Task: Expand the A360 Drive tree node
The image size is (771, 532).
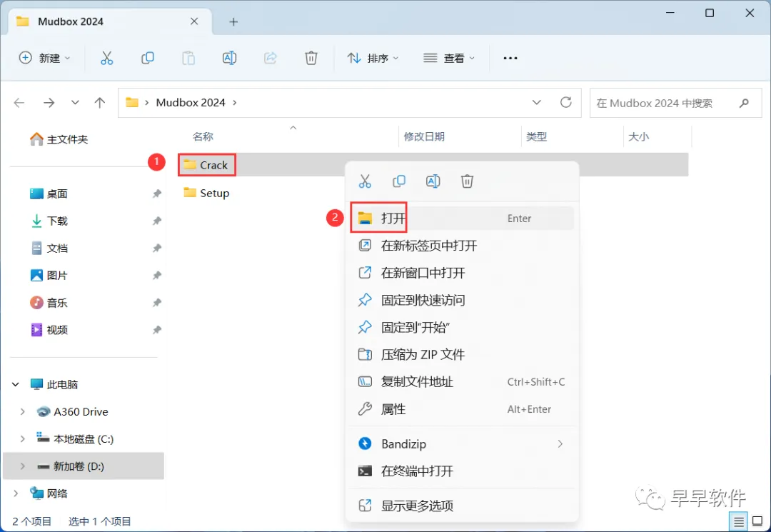Action: (x=22, y=411)
